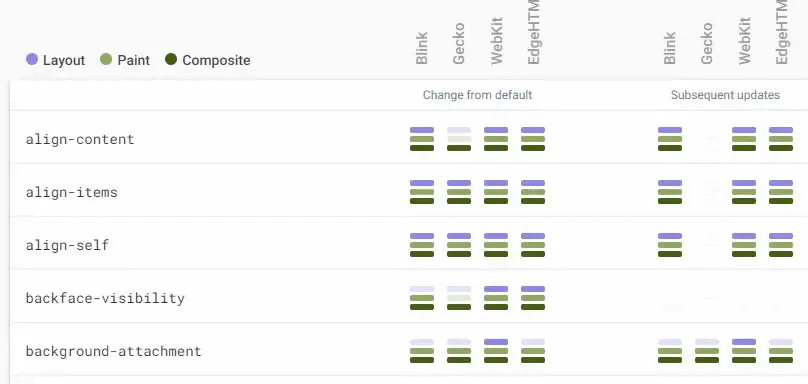
Task: Open the background-attachment property row
Action: click(x=409, y=351)
